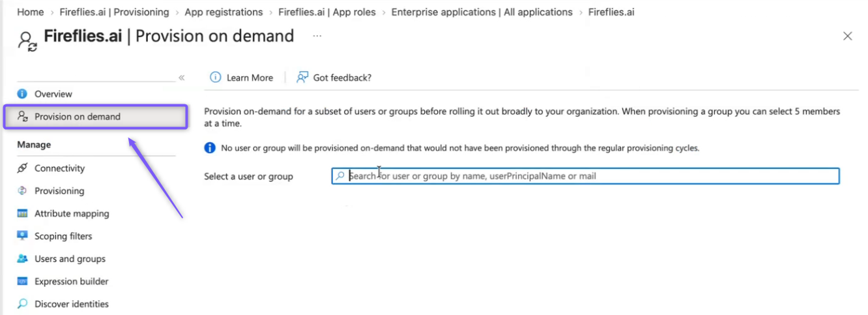Click the search magnifier icon in input
The width and height of the screenshot is (868, 315).
pyautogui.click(x=340, y=176)
